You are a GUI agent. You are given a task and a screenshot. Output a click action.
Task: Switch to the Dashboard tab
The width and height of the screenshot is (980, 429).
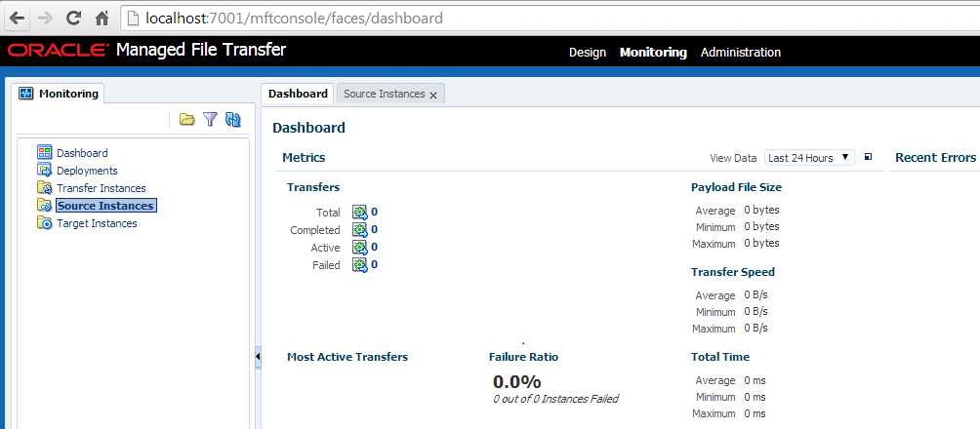pos(298,94)
